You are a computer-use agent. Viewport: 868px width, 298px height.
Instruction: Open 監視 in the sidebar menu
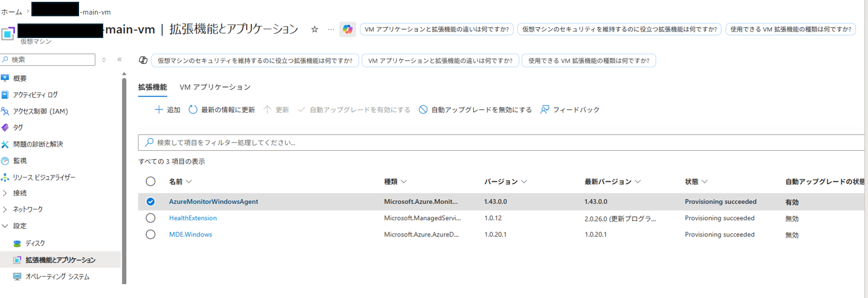tap(20, 160)
